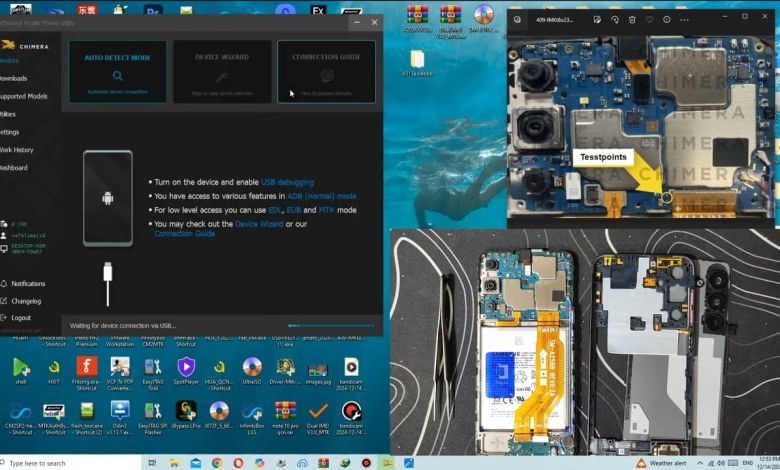This screenshot has height=470, width=780.
Task: Open Dashboard in Chimera sidebar
Action: point(13,168)
